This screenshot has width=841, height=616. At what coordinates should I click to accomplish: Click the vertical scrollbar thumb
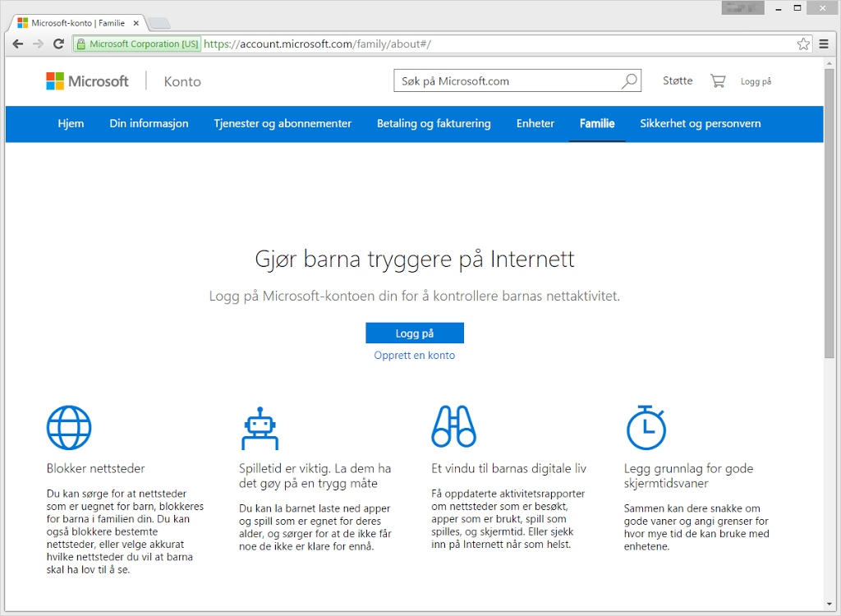click(x=830, y=213)
